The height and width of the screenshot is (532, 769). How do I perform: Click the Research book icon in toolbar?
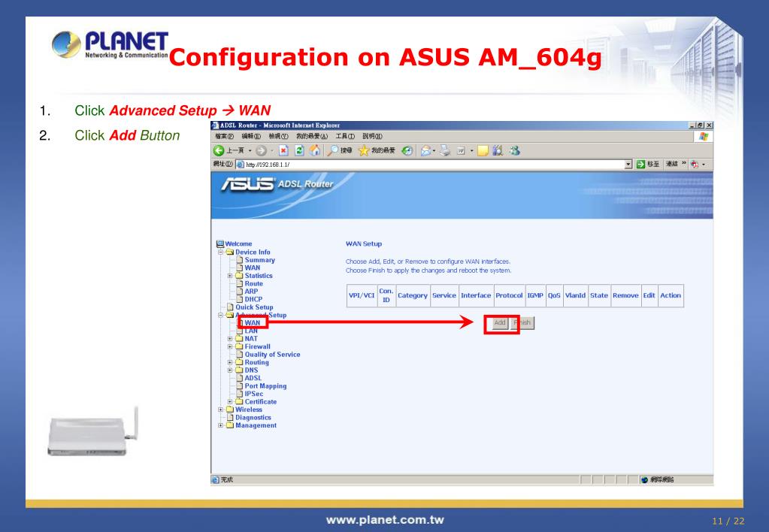[498, 150]
